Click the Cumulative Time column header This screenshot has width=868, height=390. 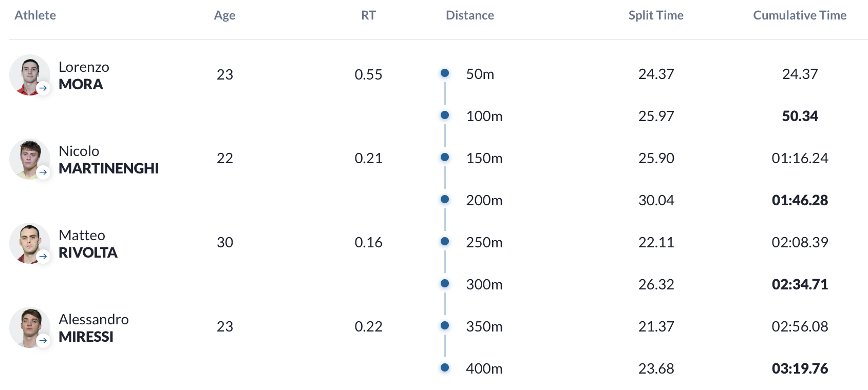tap(800, 15)
